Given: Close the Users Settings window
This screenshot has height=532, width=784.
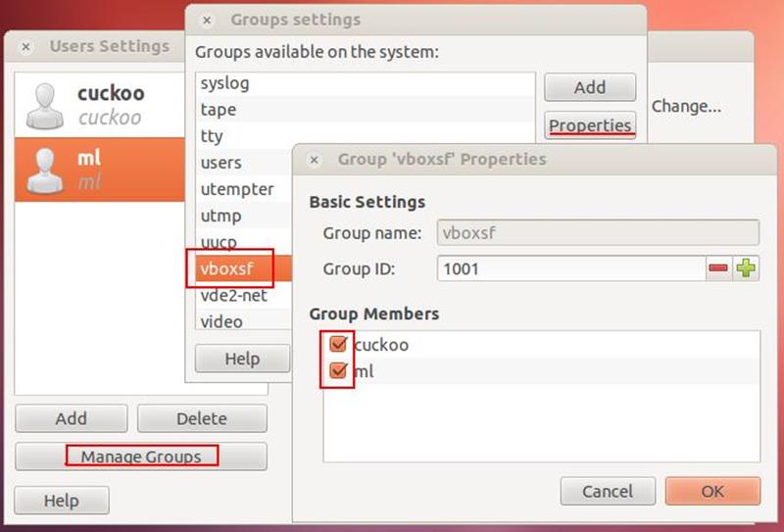Looking at the screenshot, I should (26, 46).
